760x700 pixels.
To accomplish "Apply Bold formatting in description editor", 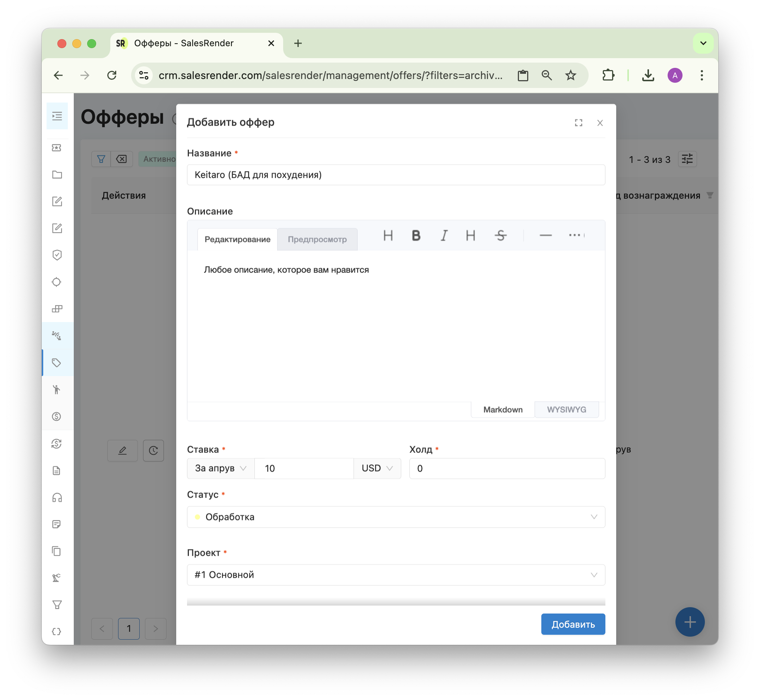I will click(416, 236).
